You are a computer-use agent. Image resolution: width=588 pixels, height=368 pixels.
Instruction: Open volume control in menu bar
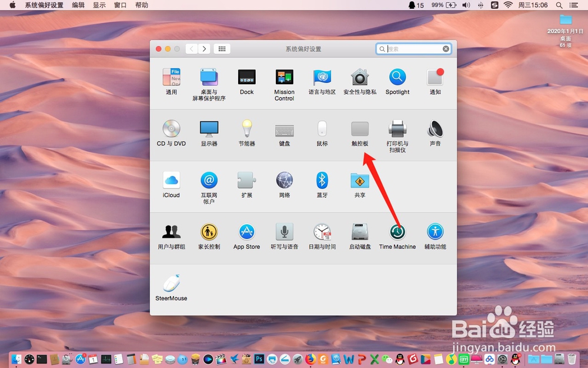[x=466, y=5]
